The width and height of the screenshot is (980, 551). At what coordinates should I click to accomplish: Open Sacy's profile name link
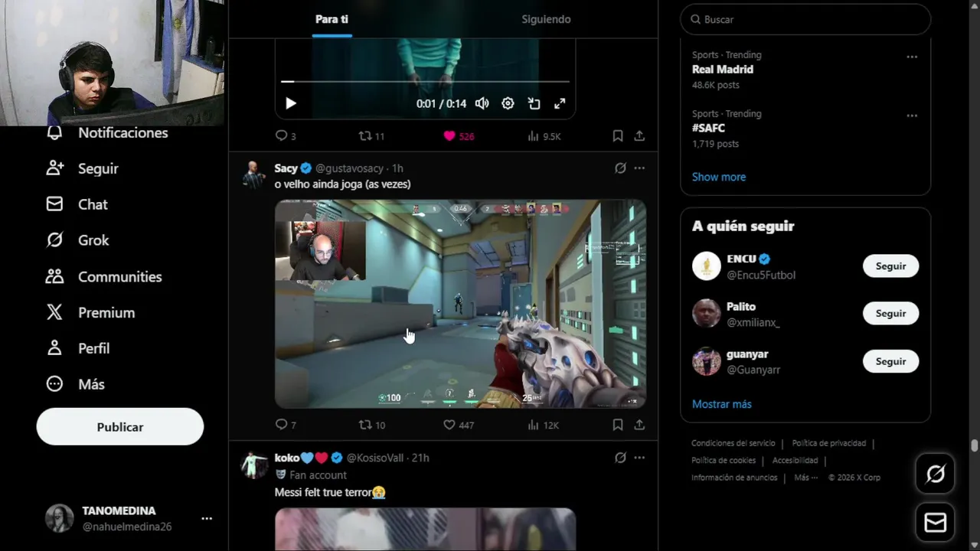(286, 168)
